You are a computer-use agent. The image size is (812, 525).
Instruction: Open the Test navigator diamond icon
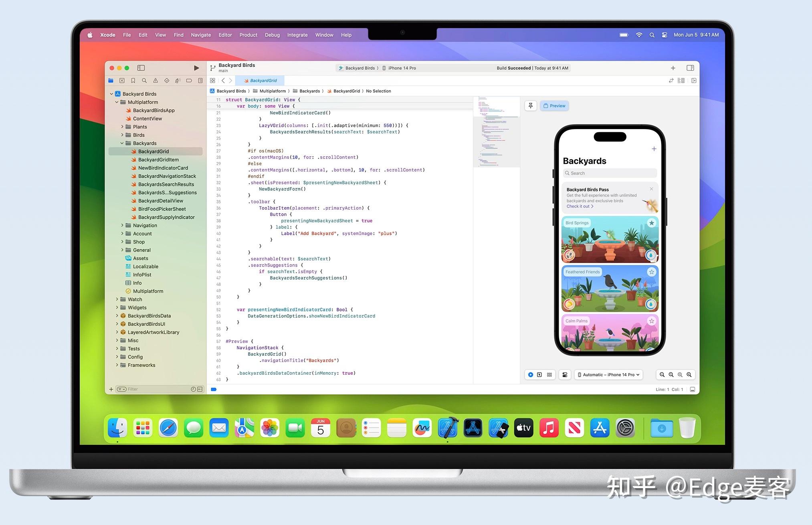click(x=167, y=81)
